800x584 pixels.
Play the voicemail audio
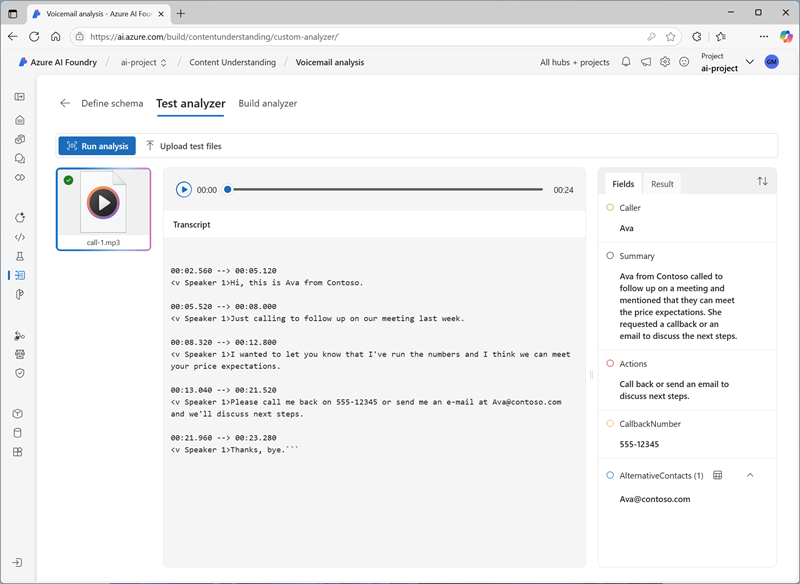pyautogui.click(x=184, y=190)
